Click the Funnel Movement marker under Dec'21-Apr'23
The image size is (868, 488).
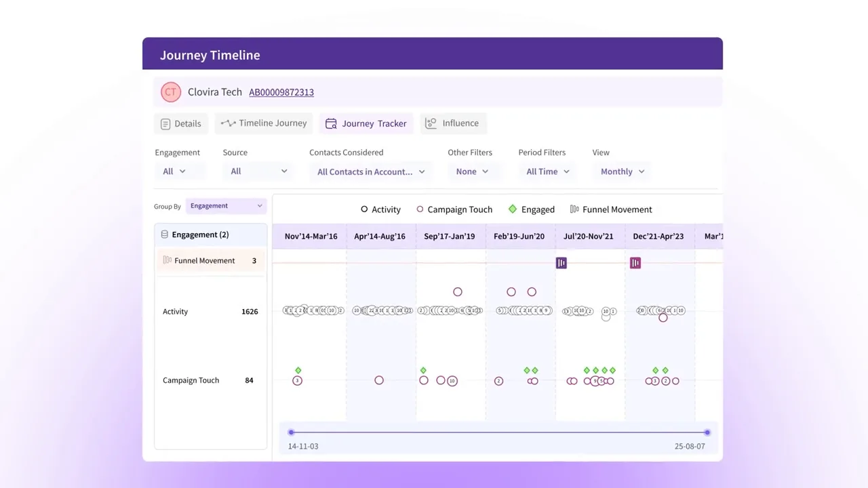pyautogui.click(x=635, y=263)
